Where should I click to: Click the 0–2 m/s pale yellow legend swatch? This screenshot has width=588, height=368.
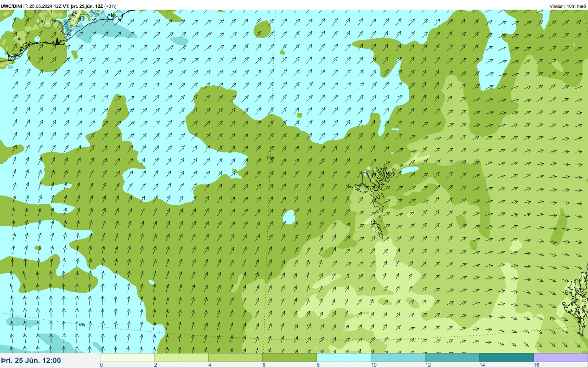[x=127, y=357]
